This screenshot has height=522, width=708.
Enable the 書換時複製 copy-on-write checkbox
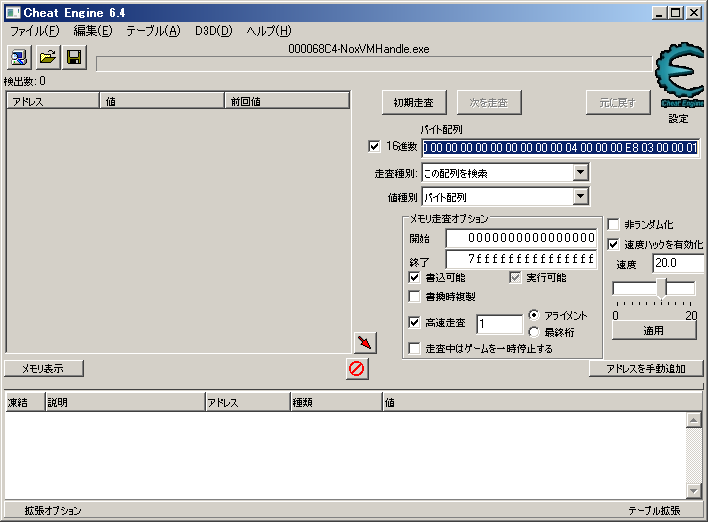[414, 296]
